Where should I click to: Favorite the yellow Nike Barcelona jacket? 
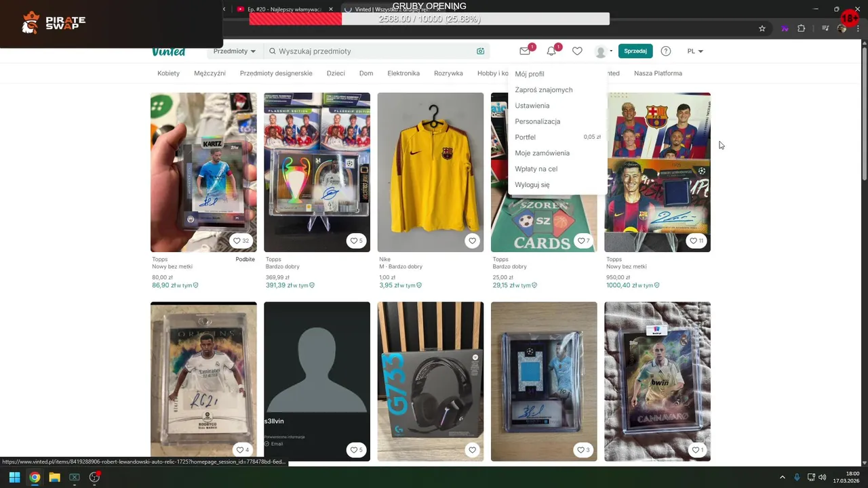tap(473, 241)
